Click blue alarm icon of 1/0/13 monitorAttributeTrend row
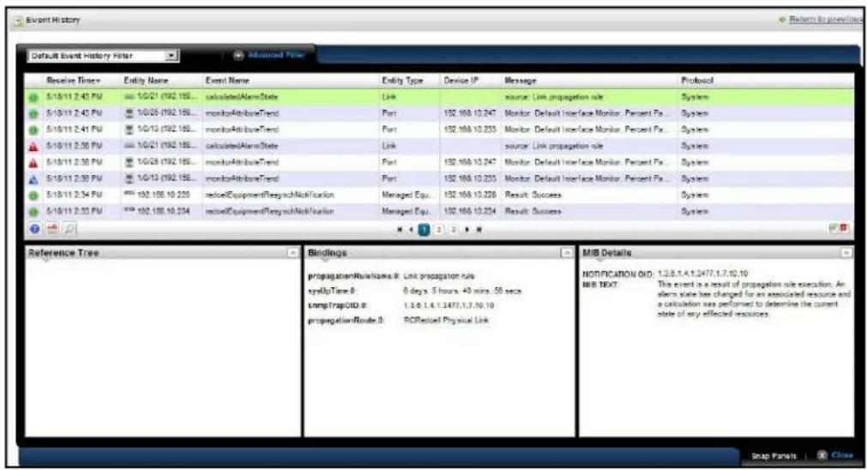This screenshot has height=470, width=868. pos(33,179)
